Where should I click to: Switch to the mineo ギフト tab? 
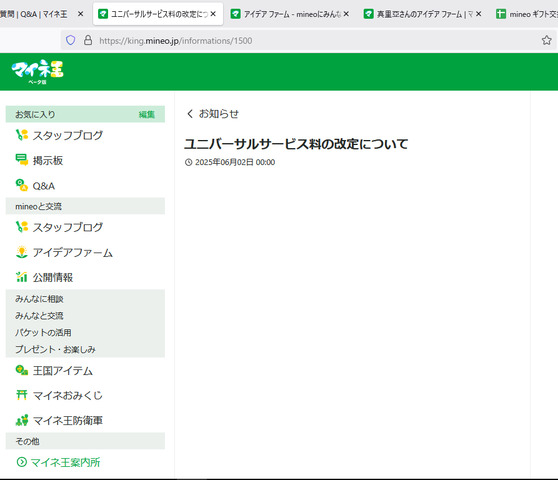pos(527,14)
